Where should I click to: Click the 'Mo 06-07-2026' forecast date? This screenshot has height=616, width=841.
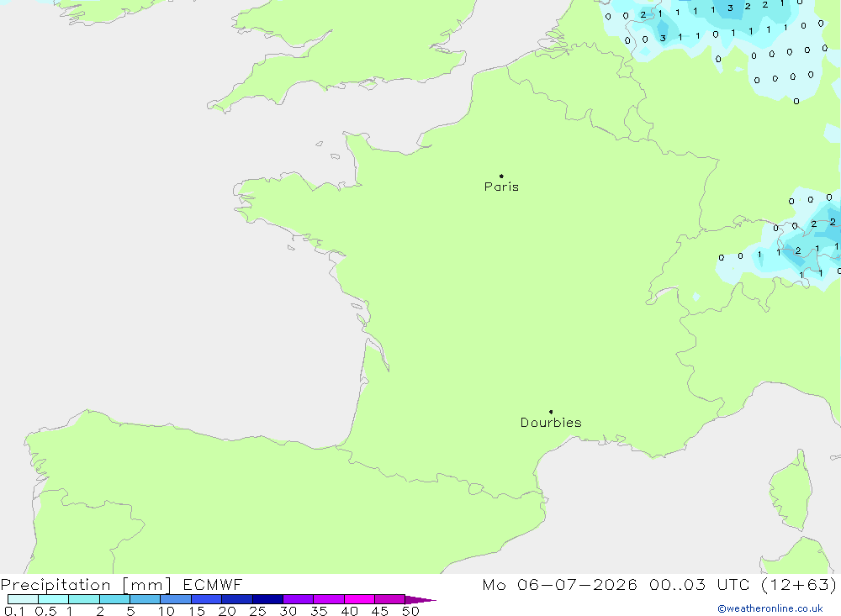[x=560, y=584]
